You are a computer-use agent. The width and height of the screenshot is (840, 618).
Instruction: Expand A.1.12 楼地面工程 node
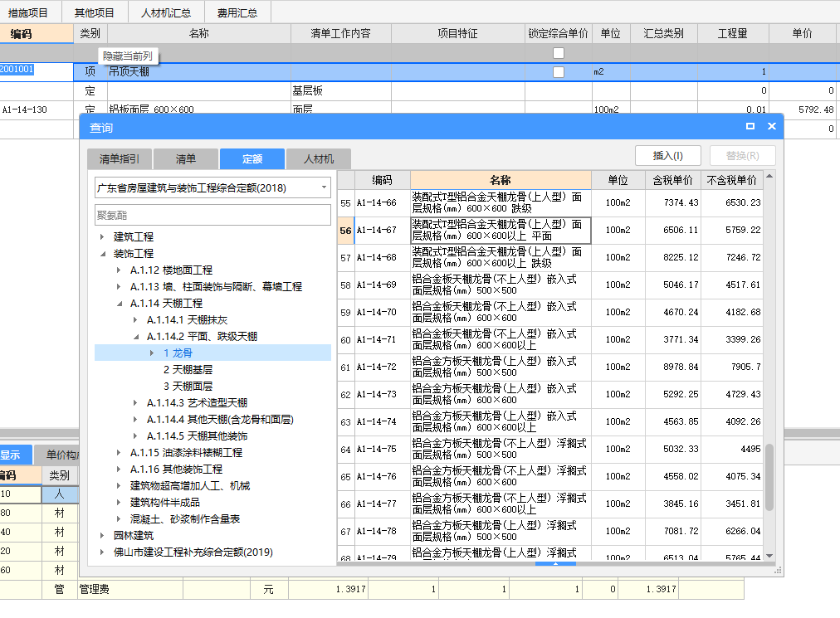click(x=119, y=270)
